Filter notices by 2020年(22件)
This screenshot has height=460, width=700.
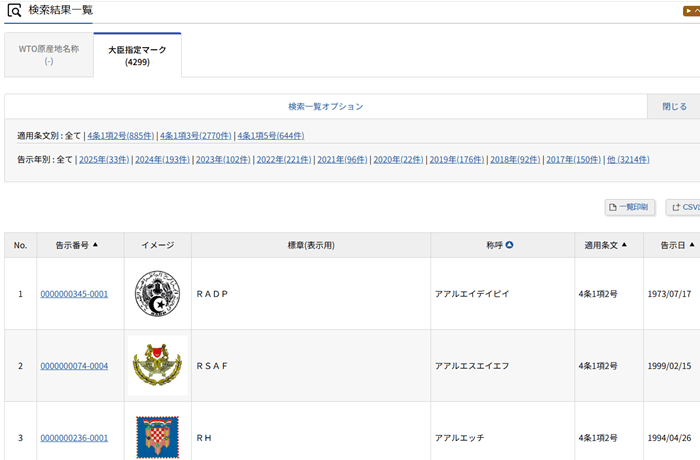pyautogui.click(x=398, y=159)
